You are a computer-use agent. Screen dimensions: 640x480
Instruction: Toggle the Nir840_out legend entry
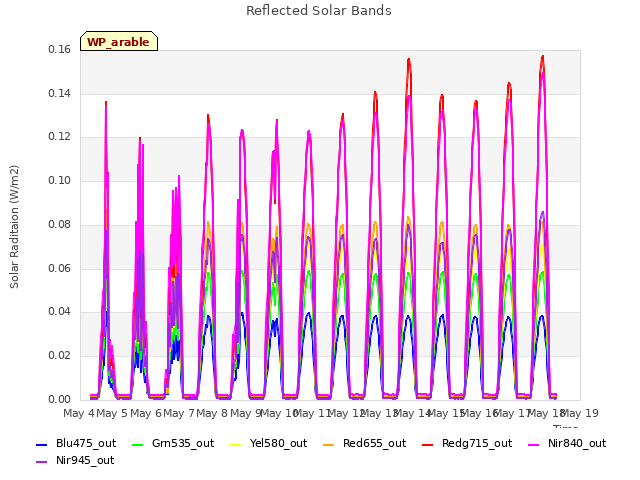pyautogui.click(x=567, y=443)
